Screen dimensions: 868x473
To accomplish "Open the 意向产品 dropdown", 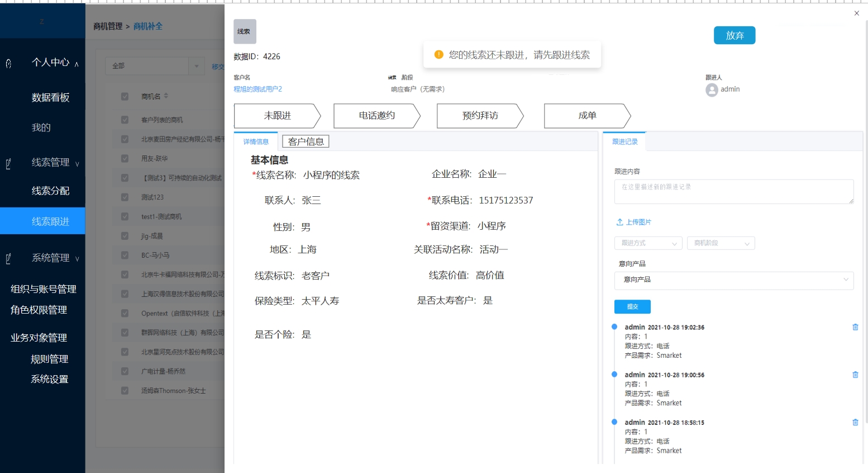I will point(734,280).
